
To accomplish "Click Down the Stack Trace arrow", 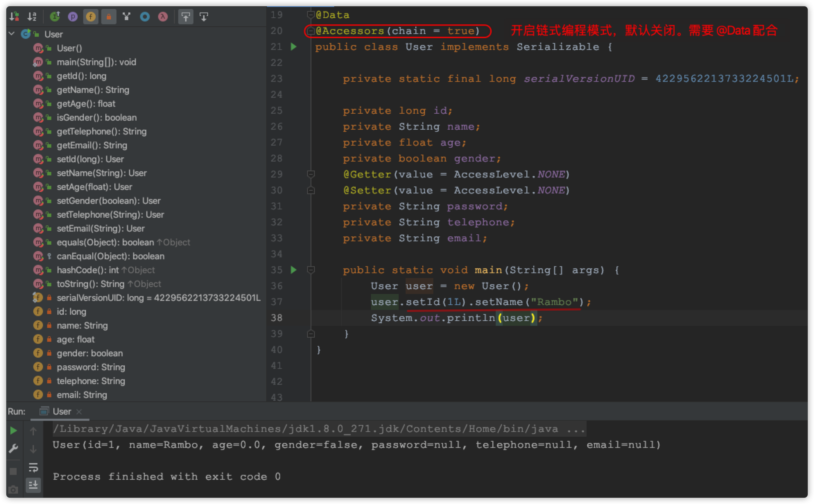I will click(x=33, y=449).
